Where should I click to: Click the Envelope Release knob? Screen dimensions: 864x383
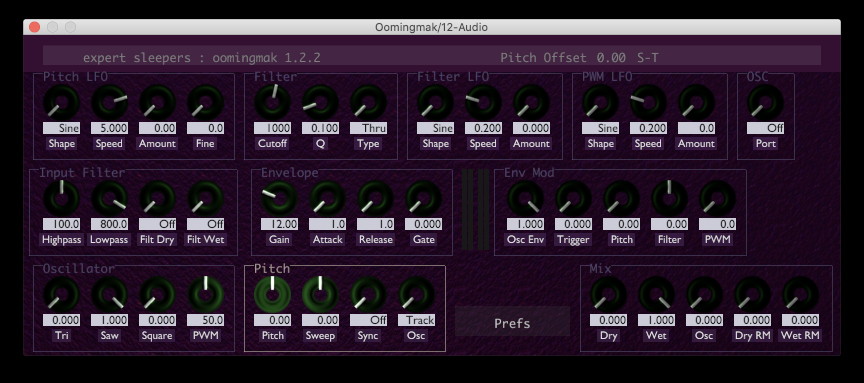pos(375,198)
